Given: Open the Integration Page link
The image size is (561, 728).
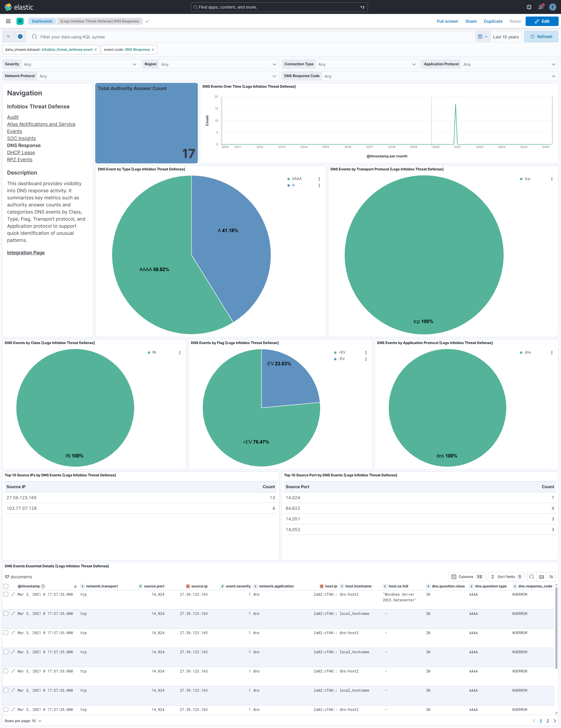Looking at the screenshot, I should click(x=26, y=253).
